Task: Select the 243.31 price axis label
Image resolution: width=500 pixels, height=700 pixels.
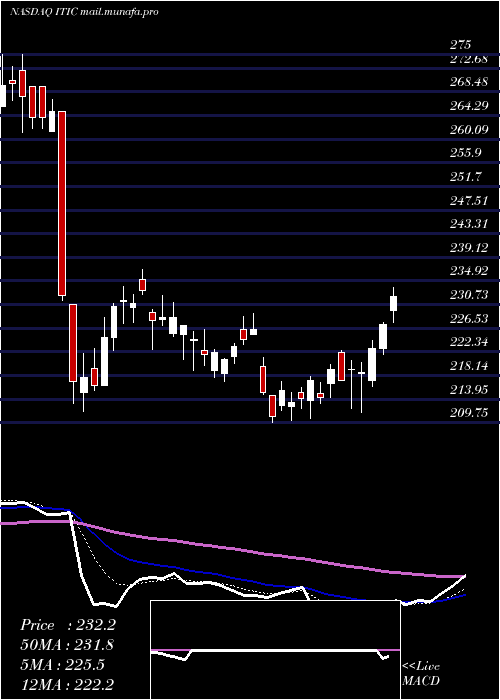Action: click(468, 224)
